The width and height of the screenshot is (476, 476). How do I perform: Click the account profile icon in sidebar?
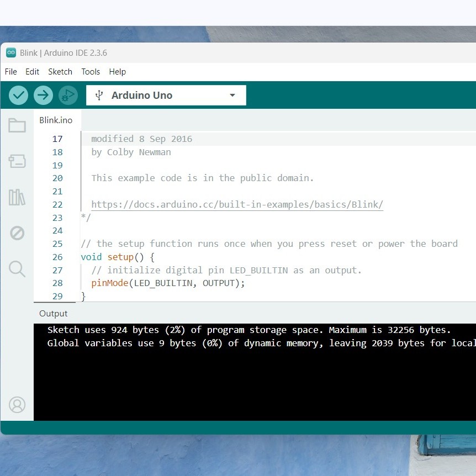click(x=17, y=405)
